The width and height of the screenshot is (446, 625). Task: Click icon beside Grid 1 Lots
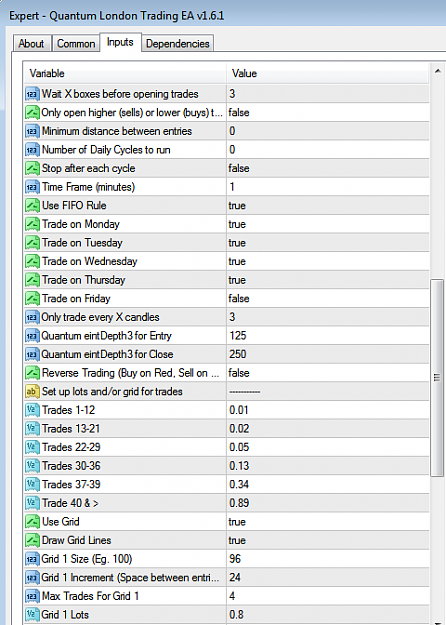(x=32, y=615)
